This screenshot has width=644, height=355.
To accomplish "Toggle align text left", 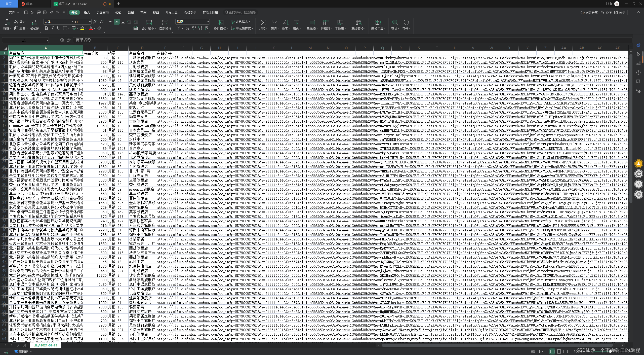I will 110,28.
